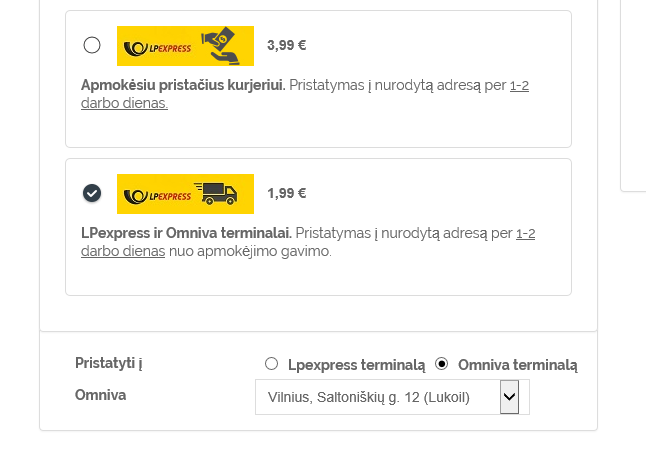Click the Omniva terminalą label text
The width and height of the screenshot is (646, 462).
pyautogui.click(x=517, y=365)
